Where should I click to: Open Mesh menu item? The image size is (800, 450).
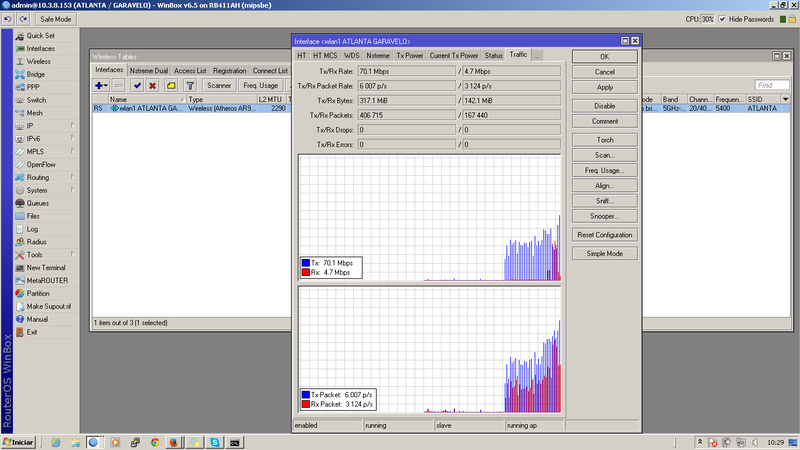click(x=35, y=113)
